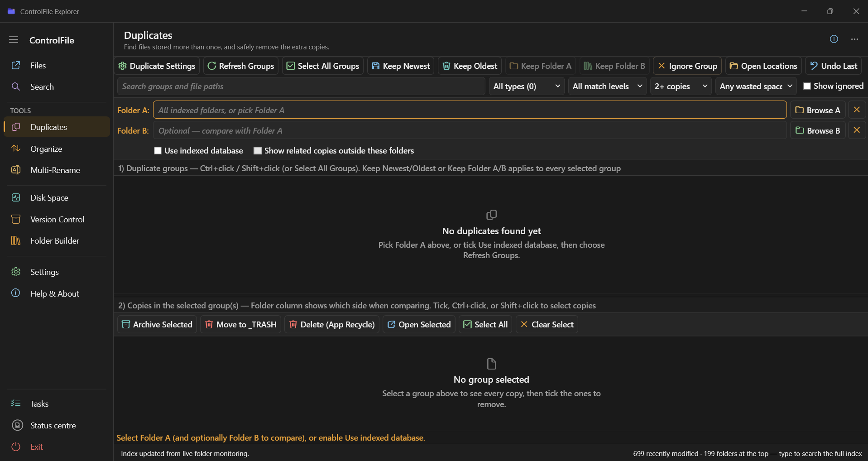Click Keep Oldest
The height and width of the screenshot is (461, 868).
(470, 66)
